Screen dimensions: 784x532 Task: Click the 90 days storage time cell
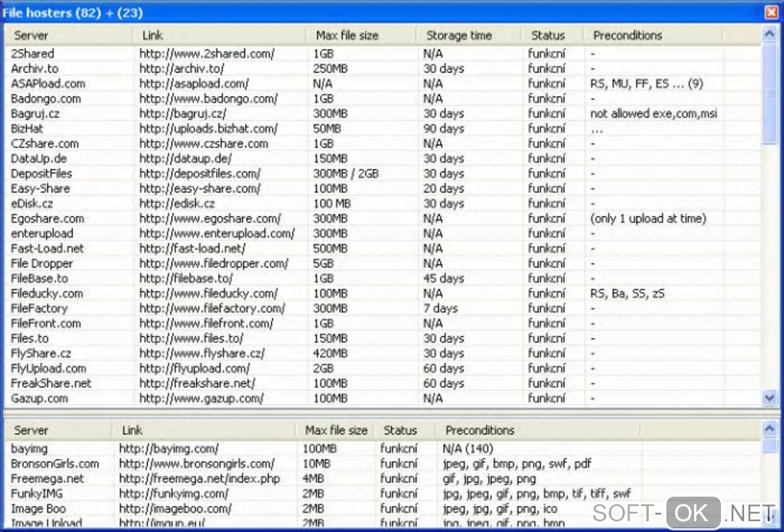click(443, 128)
